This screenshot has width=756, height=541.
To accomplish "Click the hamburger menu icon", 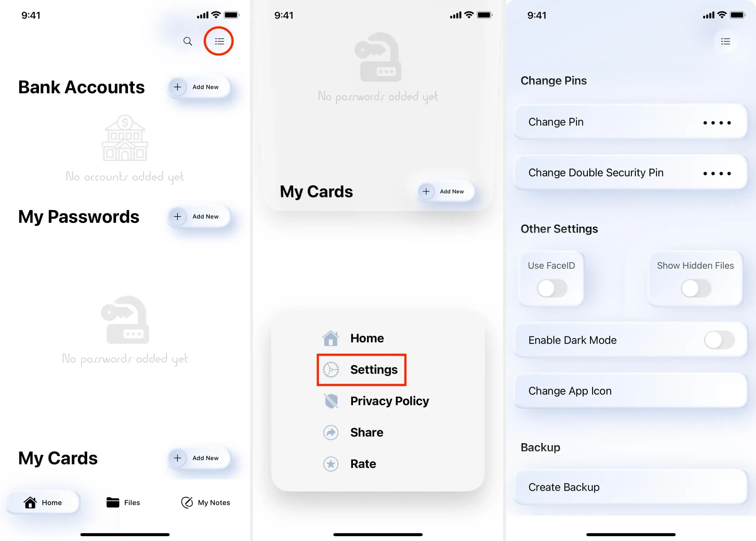I will pyautogui.click(x=219, y=41).
